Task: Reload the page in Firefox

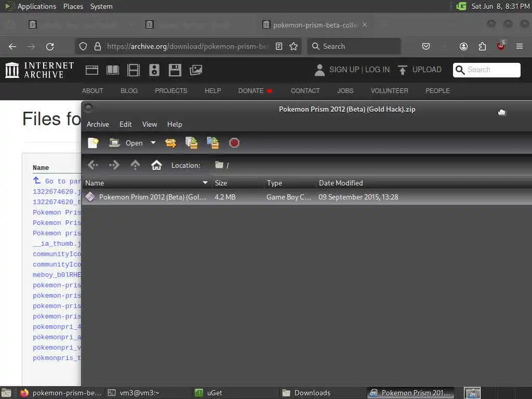Action: coord(50,46)
